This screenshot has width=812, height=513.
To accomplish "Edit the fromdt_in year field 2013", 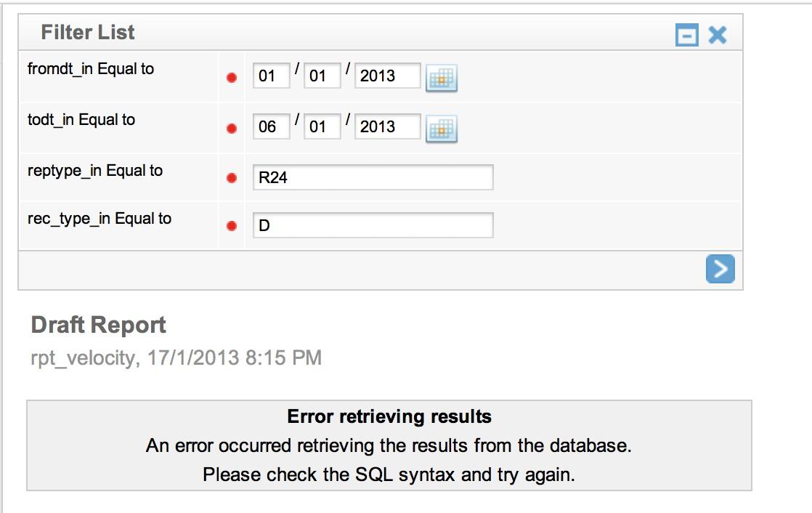I will 387,76.
